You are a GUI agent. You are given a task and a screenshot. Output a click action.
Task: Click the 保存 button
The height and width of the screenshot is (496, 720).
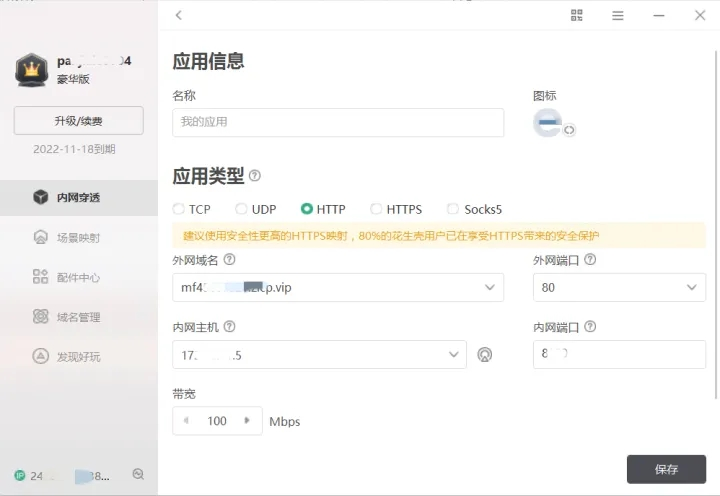(666, 469)
